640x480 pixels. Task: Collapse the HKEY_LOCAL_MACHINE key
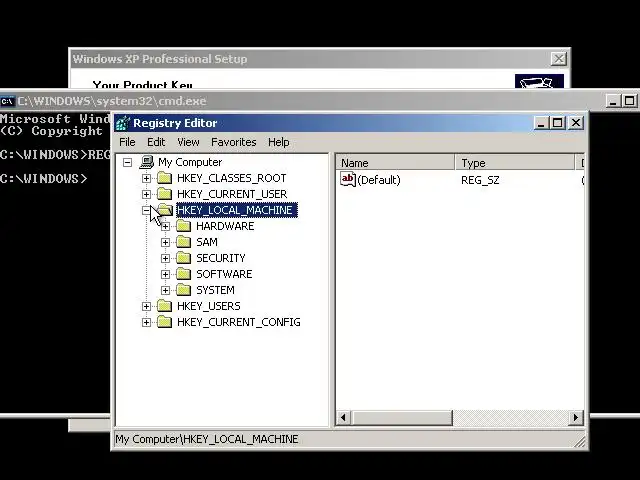pyautogui.click(x=146, y=210)
